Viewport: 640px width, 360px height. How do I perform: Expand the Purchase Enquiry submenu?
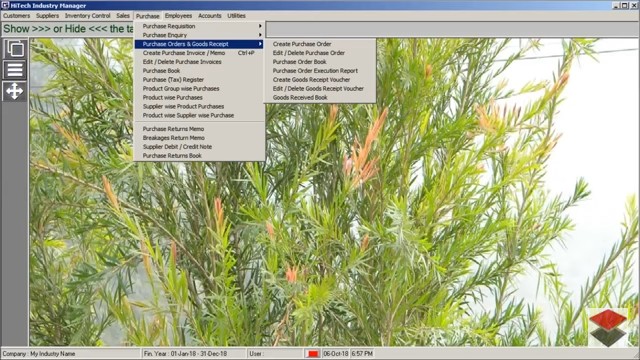click(199, 35)
